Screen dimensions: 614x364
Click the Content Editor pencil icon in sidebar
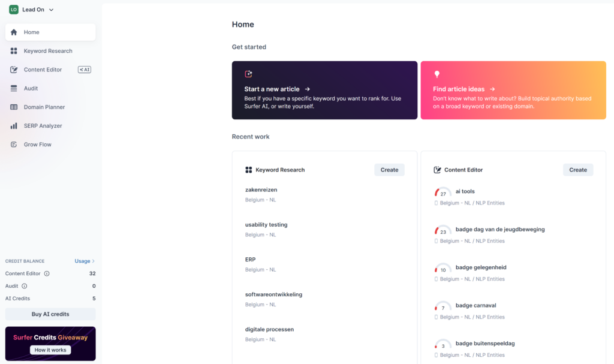coord(14,70)
